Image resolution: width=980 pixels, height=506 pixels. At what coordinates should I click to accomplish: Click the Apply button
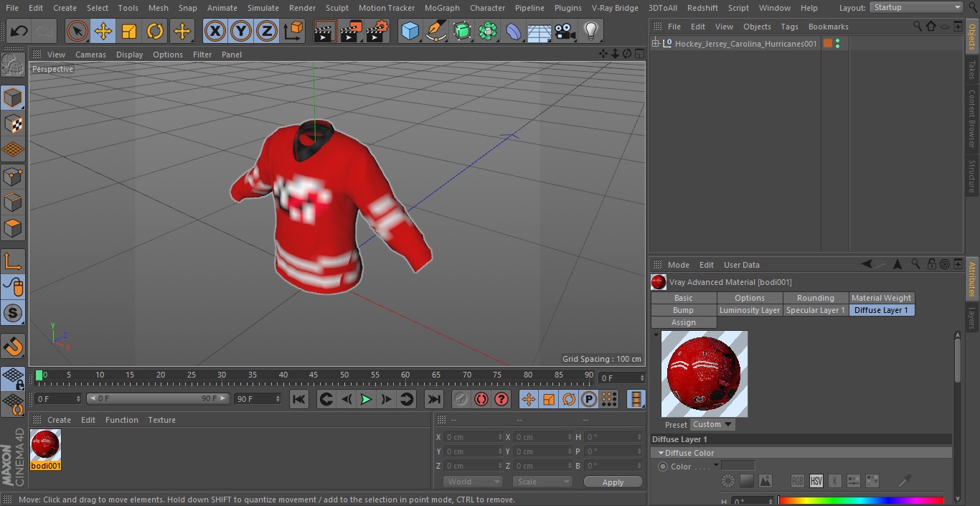click(613, 482)
